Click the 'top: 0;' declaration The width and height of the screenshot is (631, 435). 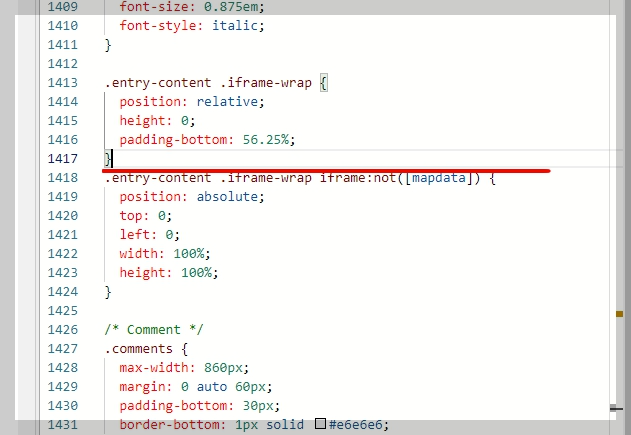146,216
